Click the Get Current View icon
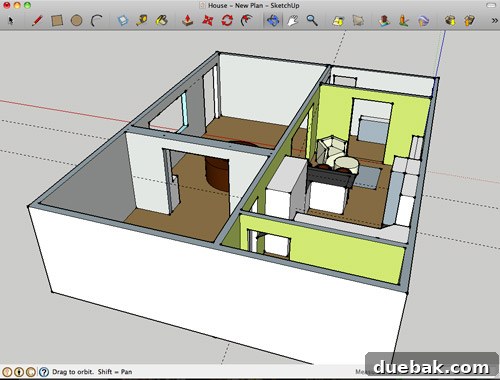The image size is (500, 380). pyautogui.click(x=338, y=21)
